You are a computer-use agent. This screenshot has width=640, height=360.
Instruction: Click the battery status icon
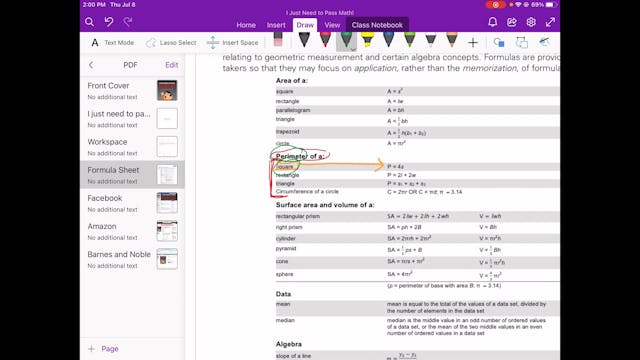(x=551, y=5)
